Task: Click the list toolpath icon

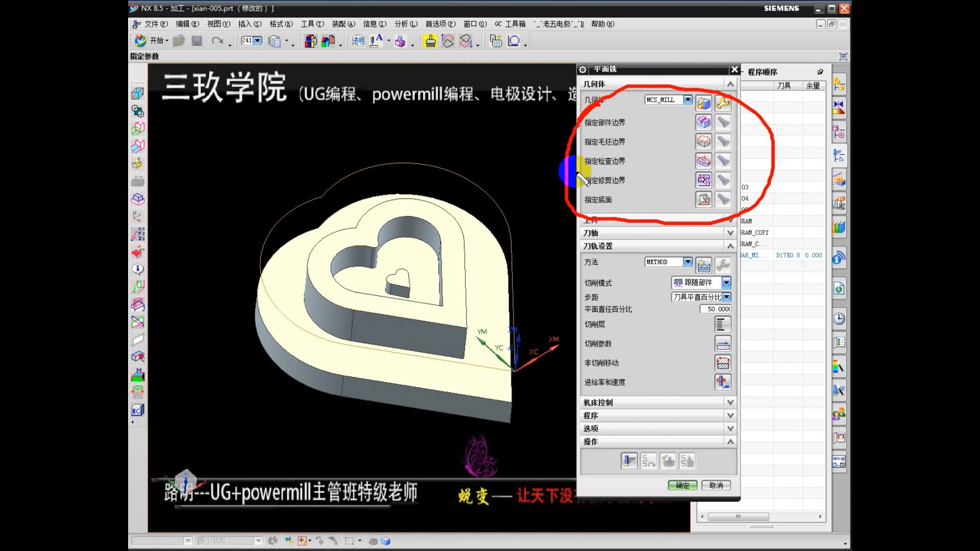Action: tap(687, 461)
